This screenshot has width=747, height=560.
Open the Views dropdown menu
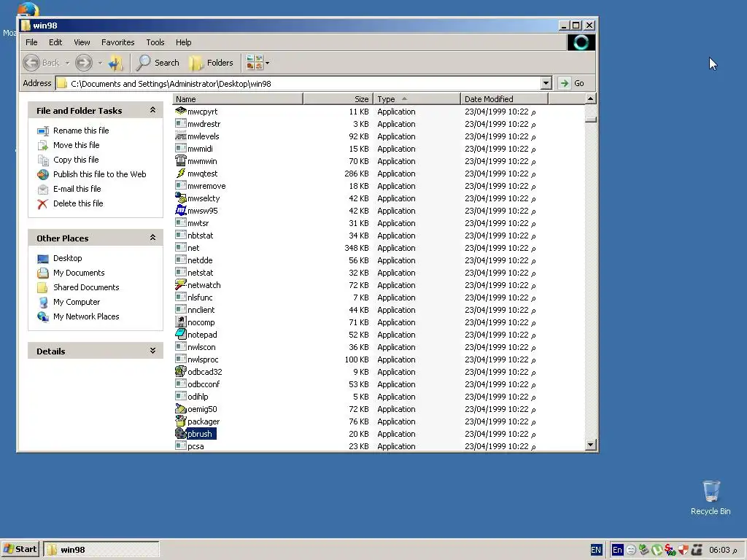click(x=258, y=63)
